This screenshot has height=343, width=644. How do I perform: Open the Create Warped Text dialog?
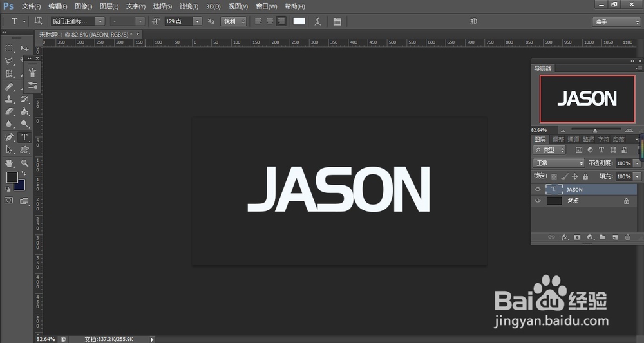click(x=317, y=21)
